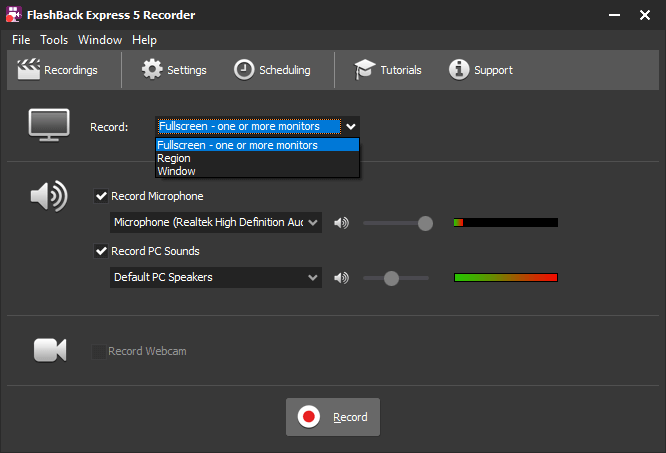Image resolution: width=666 pixels, height=453 pixels.
Task: Open Tutorials graduation cap icon
Action: click(x=364, y=70)
